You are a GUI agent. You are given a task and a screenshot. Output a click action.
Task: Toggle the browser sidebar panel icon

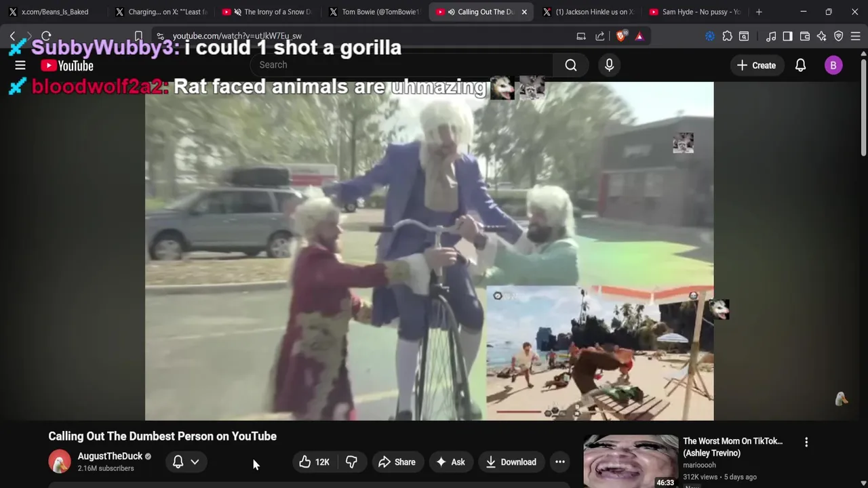787,36
